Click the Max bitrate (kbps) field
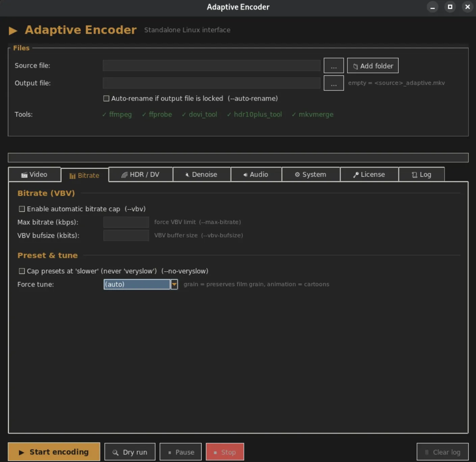This screenshot has height=462, width=476. point(126,222)
